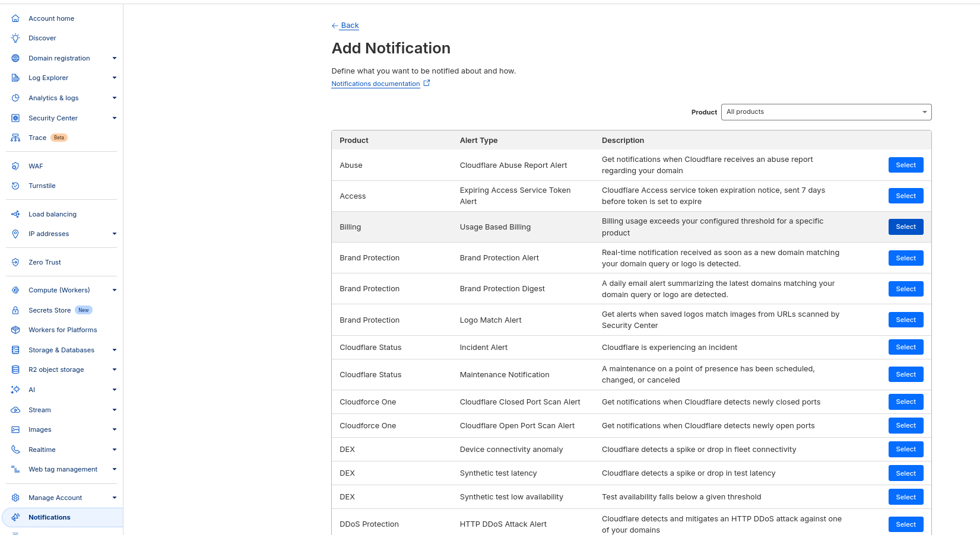
Task: Expand the Security Center submenu arrow
Action: tap(115, 118)
